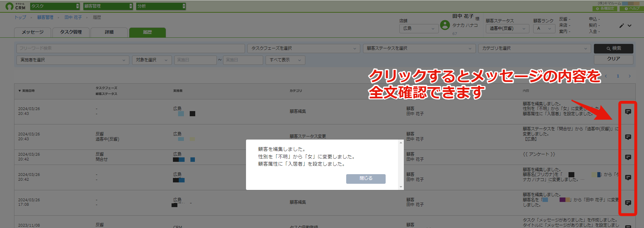644x228 pixels.
Task: Click popup scrollbar down arrow
Action: pos(401,187)
